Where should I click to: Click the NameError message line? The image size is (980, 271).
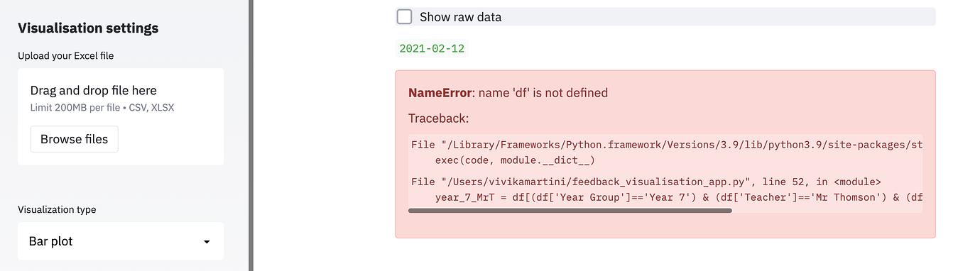508,92
